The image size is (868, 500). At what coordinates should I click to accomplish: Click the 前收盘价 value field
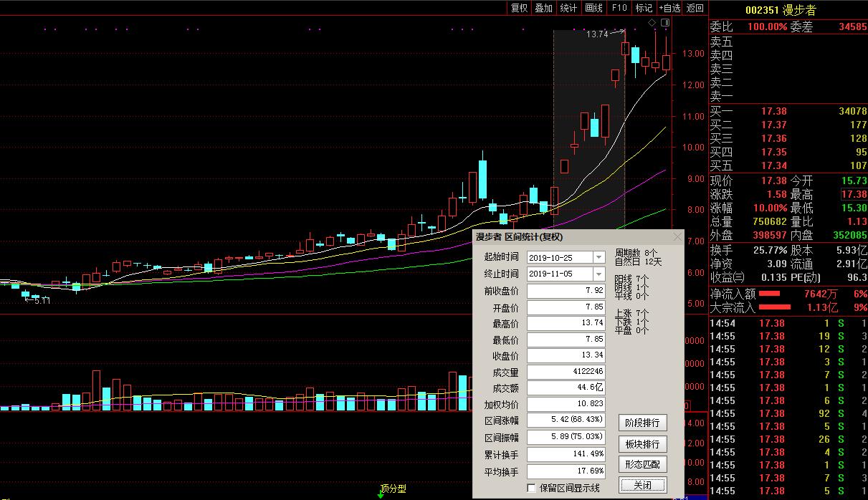coord(566,291)
